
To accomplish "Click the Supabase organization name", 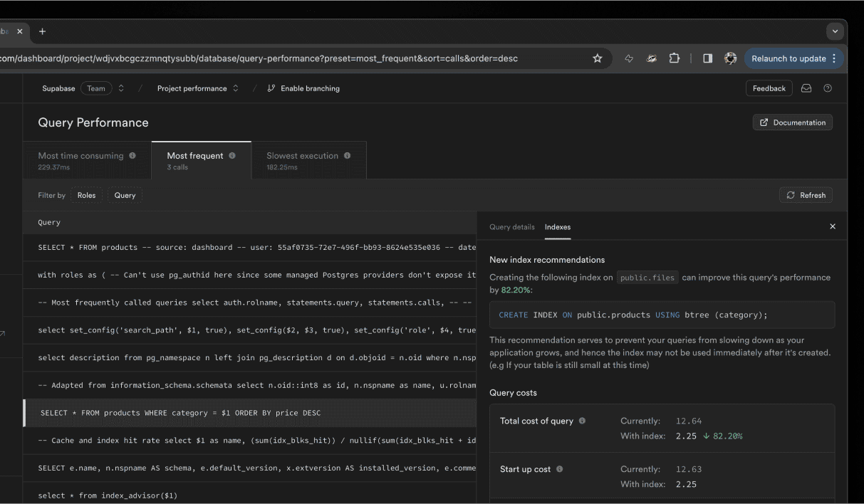I will pos(58,88).
